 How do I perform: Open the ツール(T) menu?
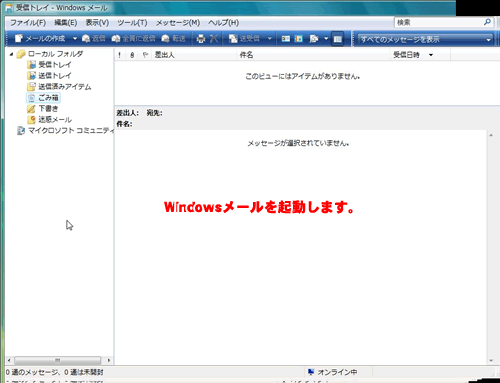[132, 23]
